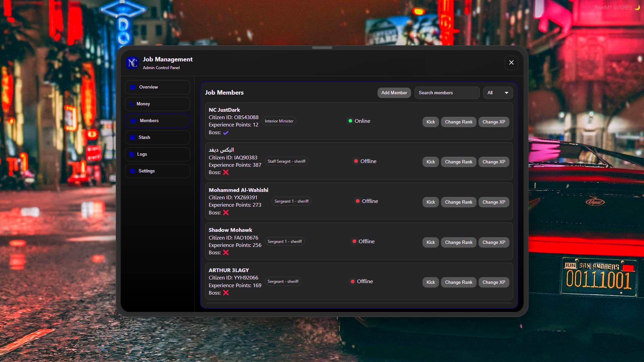The image size is (644, 362).
Task: Change XP for Shadow Mohawk
Action: (x=494, y=242)
